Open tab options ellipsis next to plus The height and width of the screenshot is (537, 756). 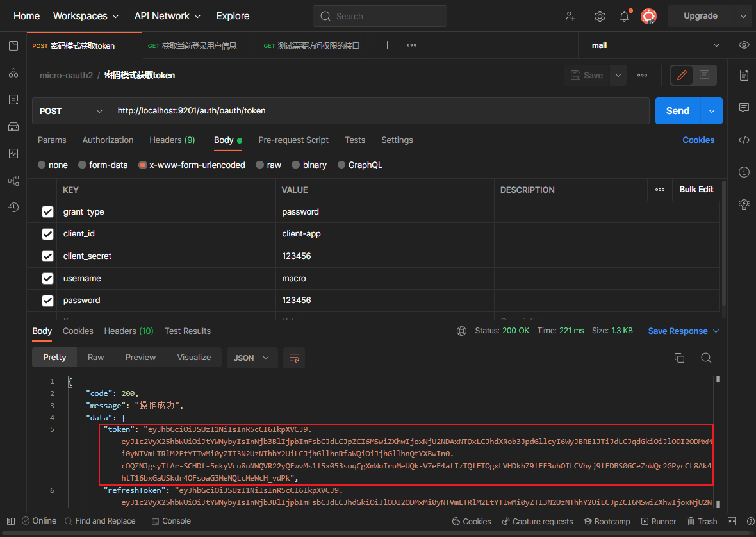411,45
